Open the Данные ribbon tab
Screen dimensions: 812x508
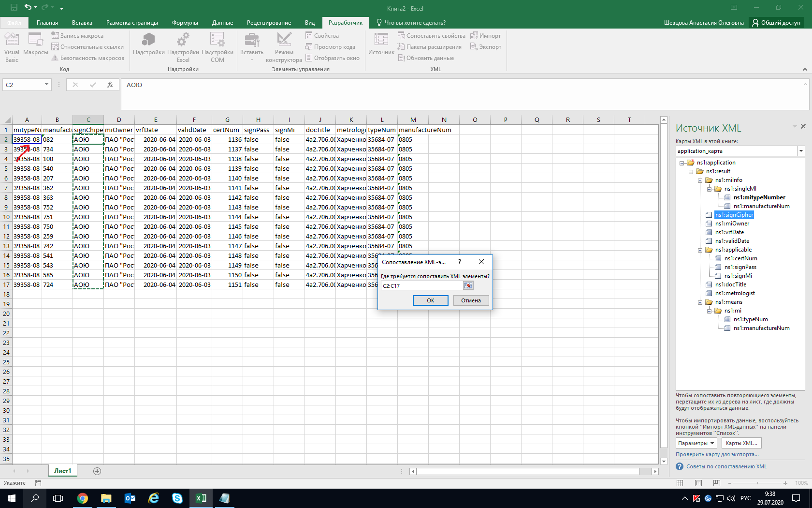pyautogui.click(x=222, y=23)
